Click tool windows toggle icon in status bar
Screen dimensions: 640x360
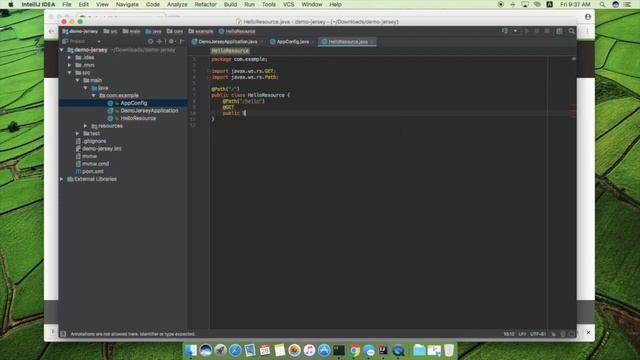point(63,334)
